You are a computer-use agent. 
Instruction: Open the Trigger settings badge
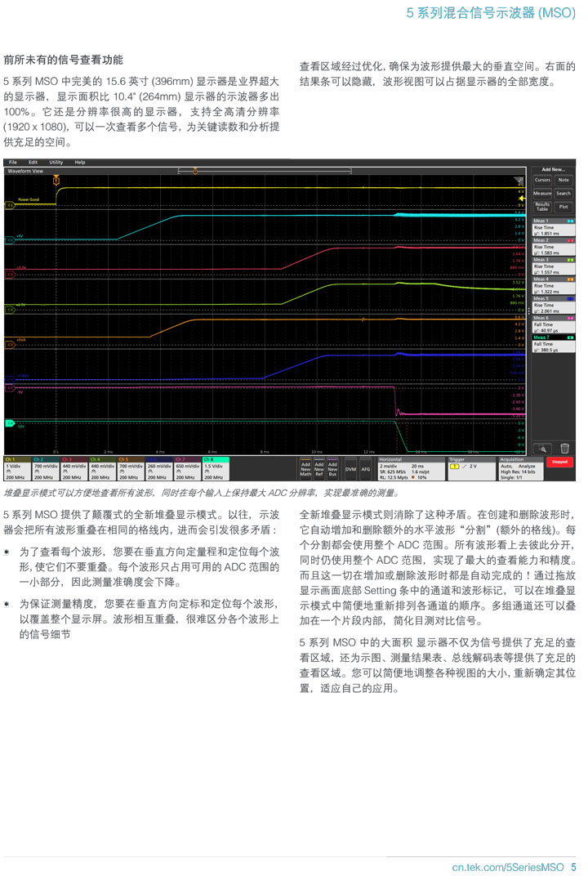click(x=472, y=469)
